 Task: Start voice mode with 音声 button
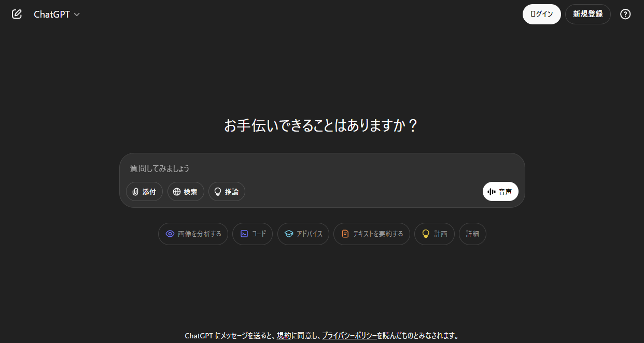point(500,192)
